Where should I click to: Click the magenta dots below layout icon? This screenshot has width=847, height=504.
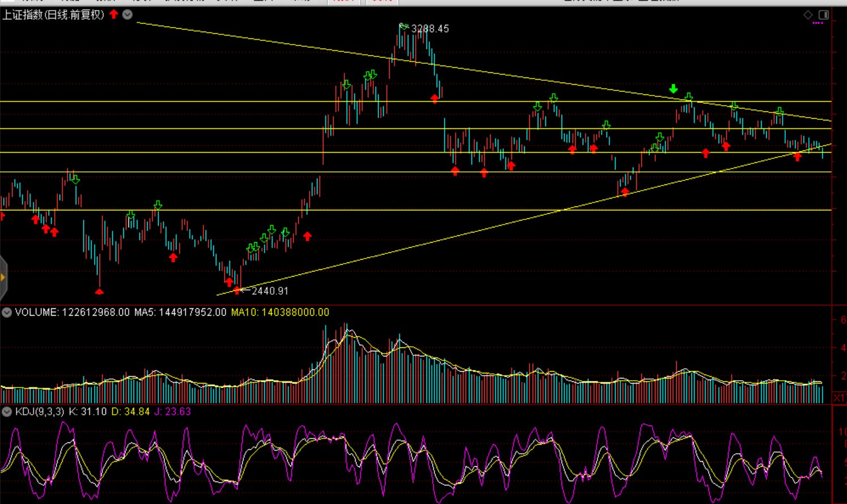[x=818, y=23]
